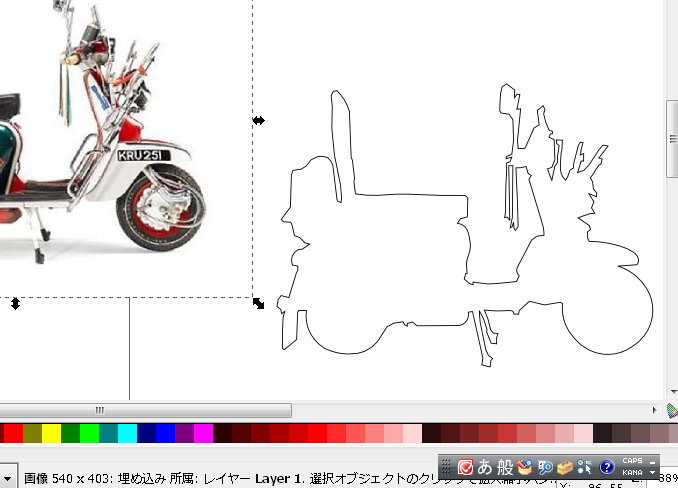Click the bottom-right diagonal scale handle

[258, 303]
